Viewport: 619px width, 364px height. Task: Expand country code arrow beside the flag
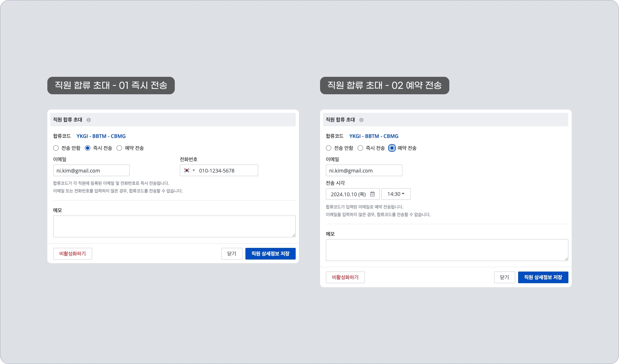click(x=194, y=170)
